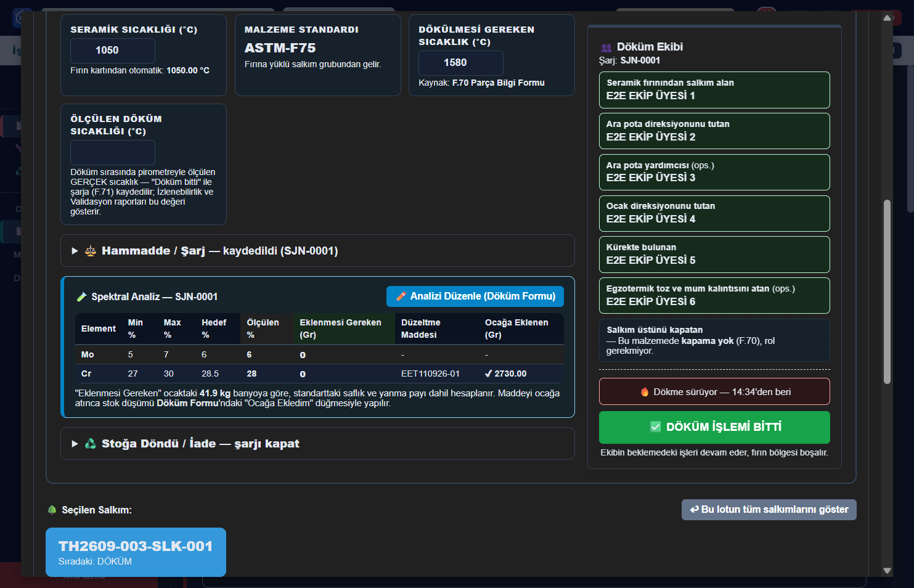Select team card E2E EKİP ÜYESİ 2
Screen dimensions: 914x588
tap(714, 131)
